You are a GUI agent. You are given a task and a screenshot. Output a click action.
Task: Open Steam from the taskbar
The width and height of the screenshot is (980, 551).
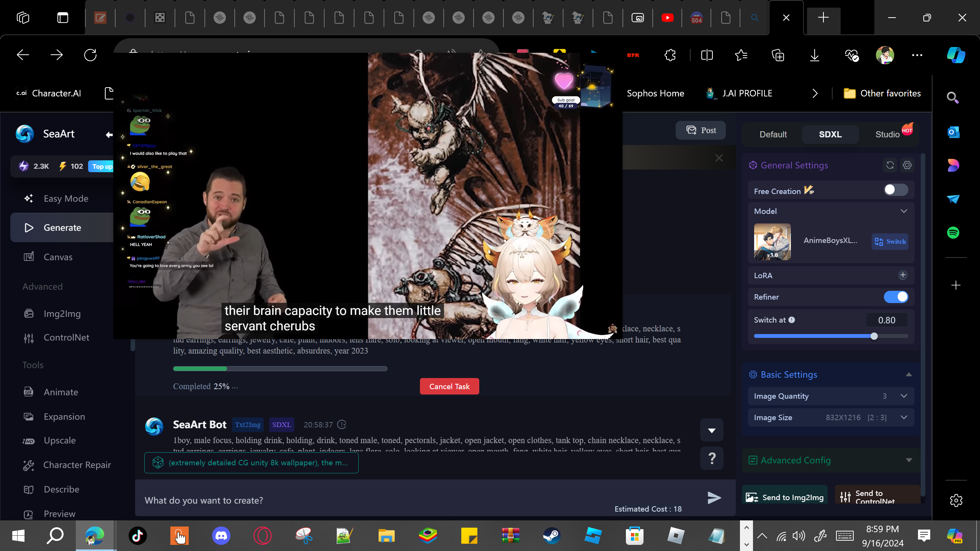click(x=552, y=536)
